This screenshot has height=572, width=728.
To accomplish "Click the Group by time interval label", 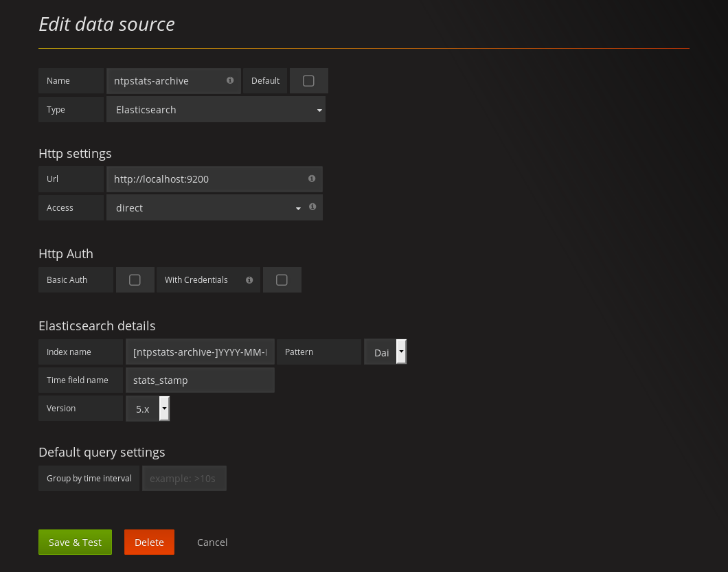I will [89, 478].
